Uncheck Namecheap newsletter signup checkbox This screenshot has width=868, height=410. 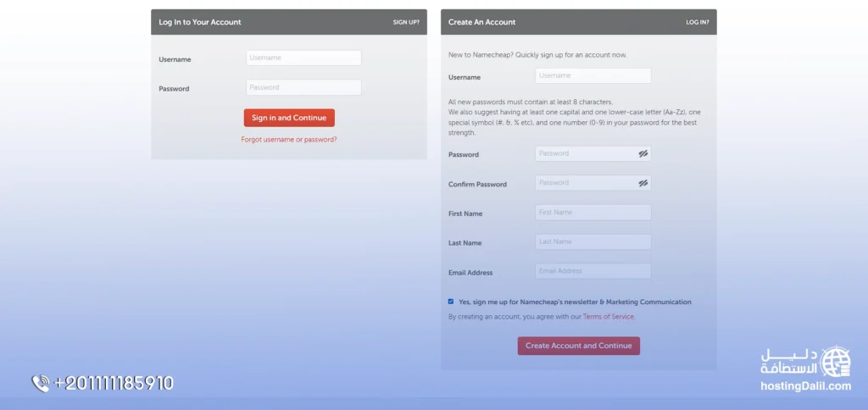(451, 302)
